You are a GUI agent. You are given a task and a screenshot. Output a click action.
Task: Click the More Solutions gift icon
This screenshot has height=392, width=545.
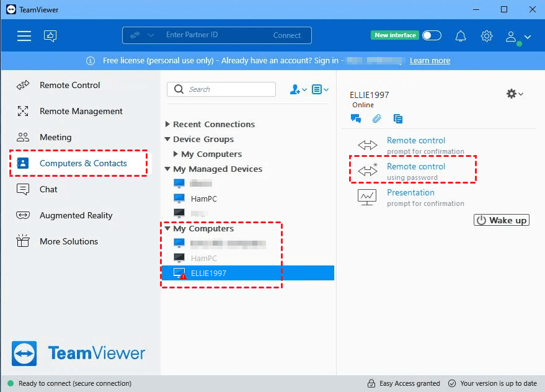[x=23, y=241]
